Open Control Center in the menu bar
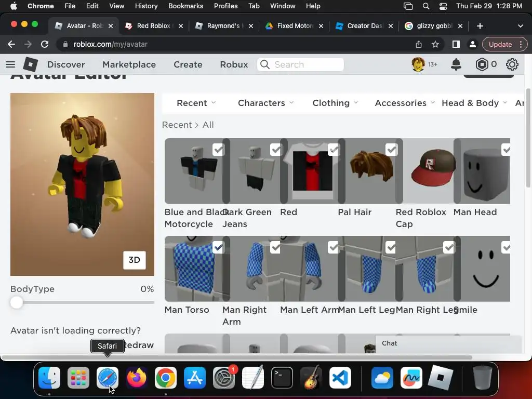The height and width of the screenshot is (399, 532). pos(443,6)
